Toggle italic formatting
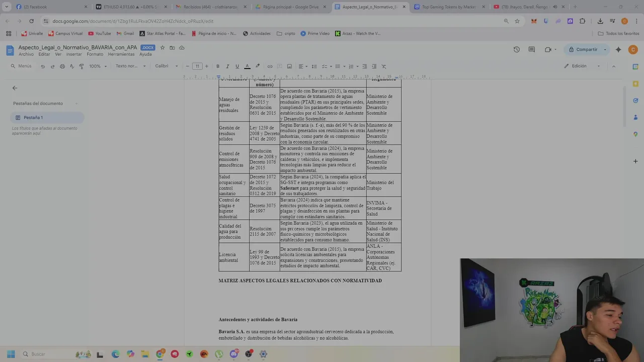The width and height of the screenshot is (644, 362). (227, 66)
